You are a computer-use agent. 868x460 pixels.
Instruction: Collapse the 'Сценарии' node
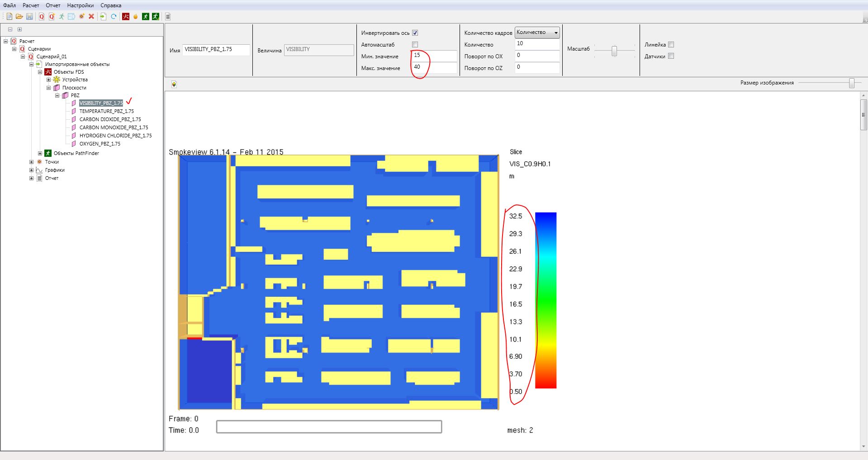point(14,49)
